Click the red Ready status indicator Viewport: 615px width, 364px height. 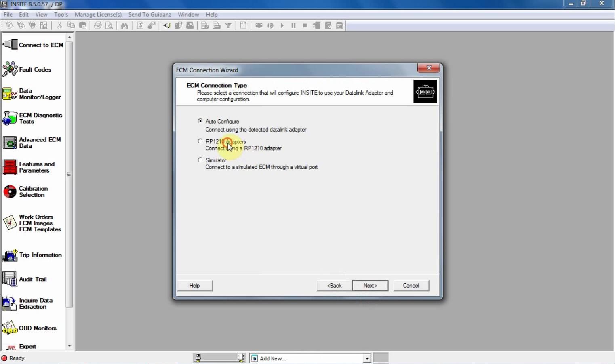click(4, 358)
